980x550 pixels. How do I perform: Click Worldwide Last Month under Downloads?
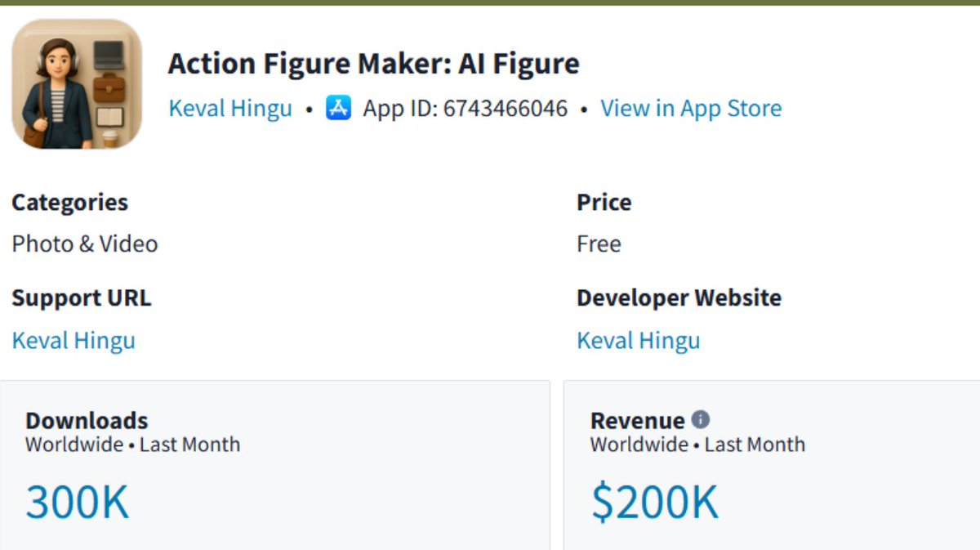click(x=133, y=445)
